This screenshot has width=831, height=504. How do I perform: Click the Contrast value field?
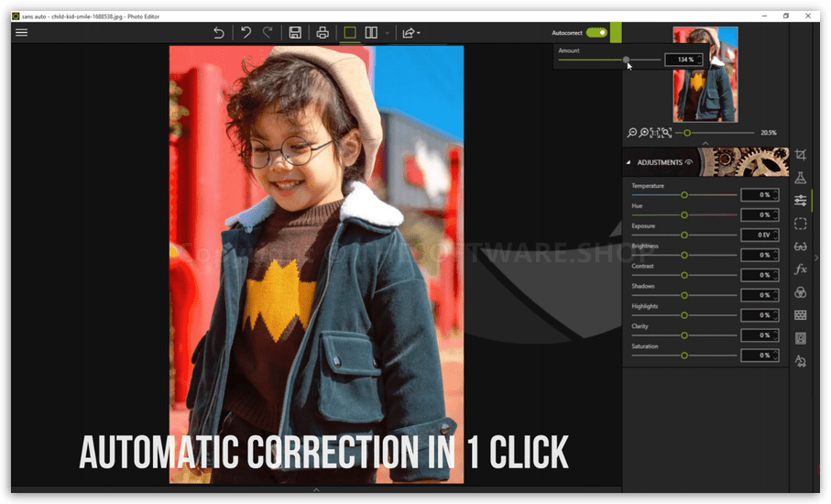(x=760, y=275)
